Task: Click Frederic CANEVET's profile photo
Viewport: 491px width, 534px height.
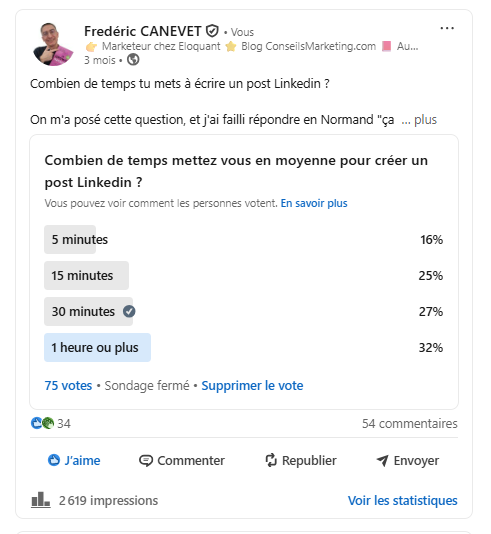Action: 53,44
